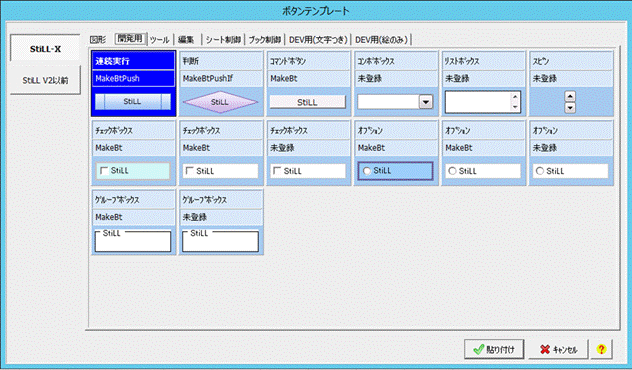This screenshot has width=632, height=370.
Task: Click the spin control up arrow
Action: 570,97
